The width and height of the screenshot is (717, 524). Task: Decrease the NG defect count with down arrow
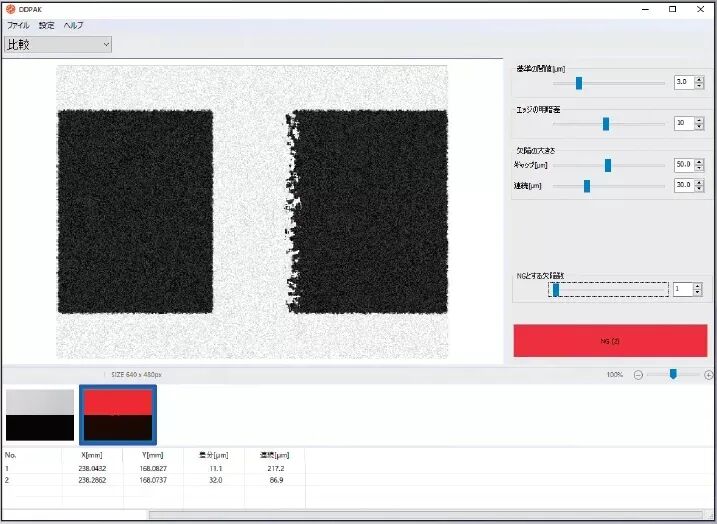698,293
